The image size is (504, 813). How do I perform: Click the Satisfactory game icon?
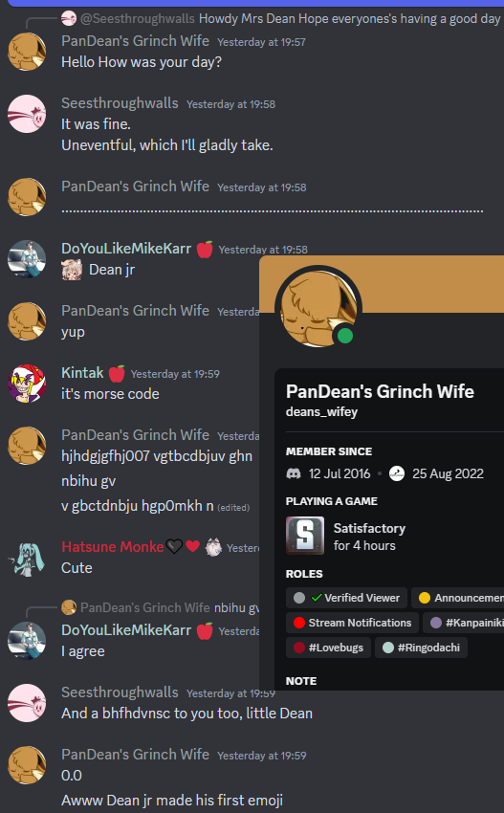(305, 536)
